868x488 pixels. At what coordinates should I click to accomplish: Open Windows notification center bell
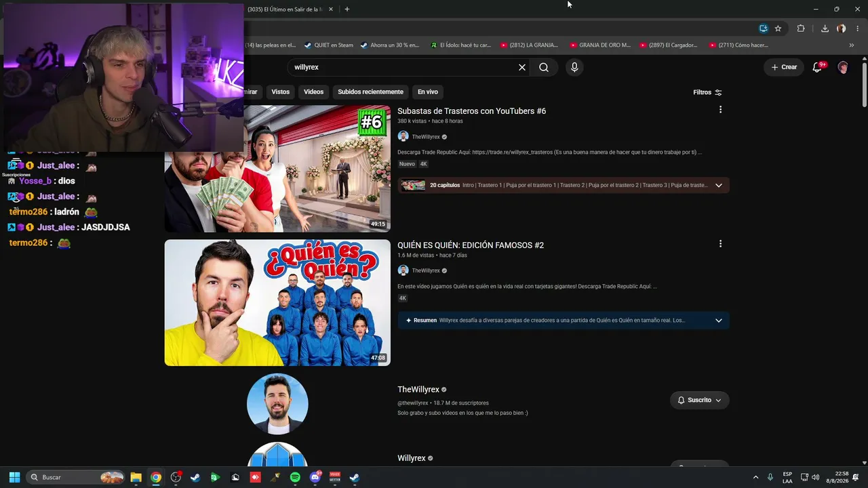(856, 477)
